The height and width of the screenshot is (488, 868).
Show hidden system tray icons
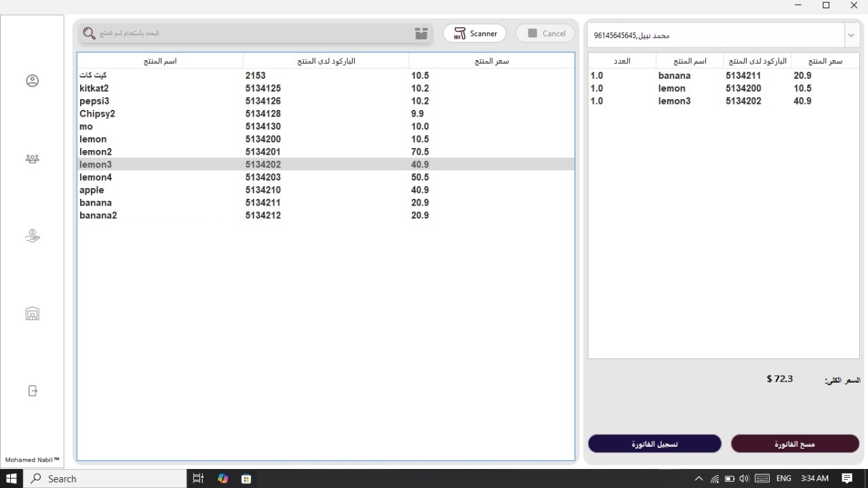[x=699, y=478]
